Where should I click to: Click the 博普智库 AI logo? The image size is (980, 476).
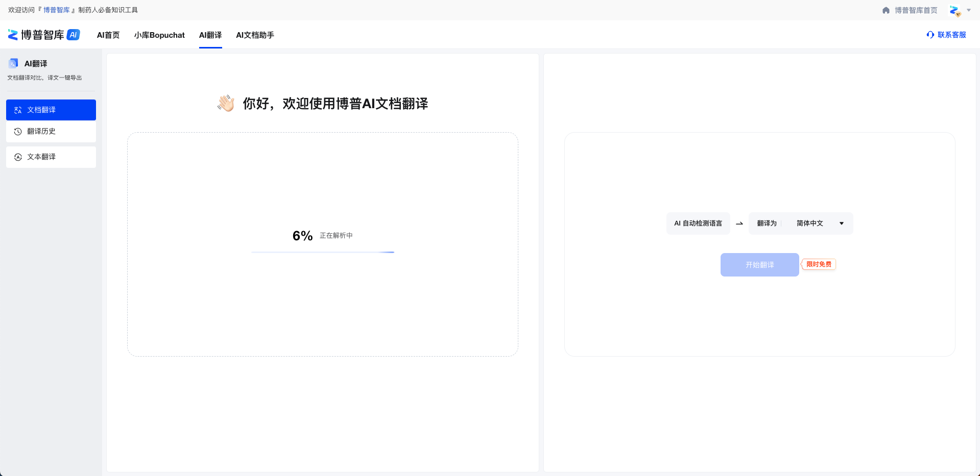pyautogui.click(x=44, y=35)
